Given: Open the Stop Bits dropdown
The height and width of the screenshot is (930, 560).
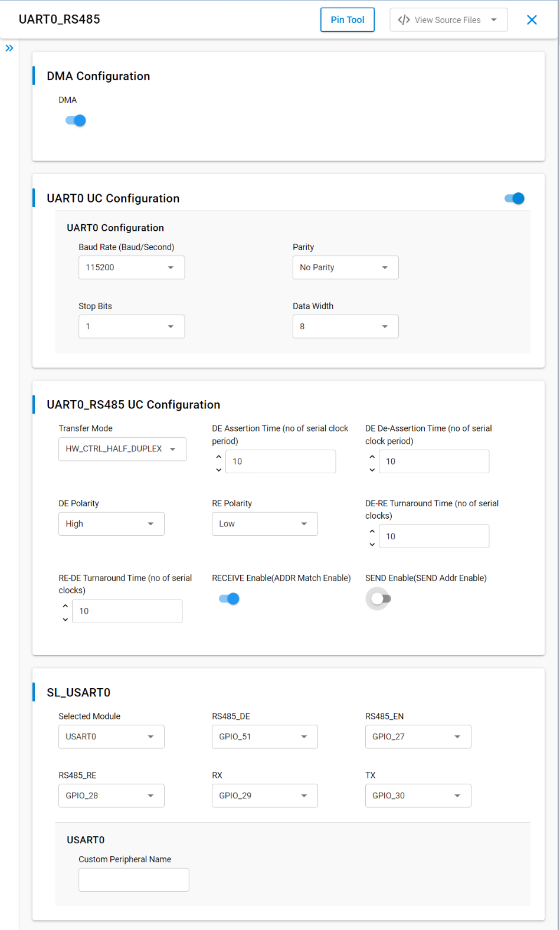Looking at the screenshot, I should 132,326.
